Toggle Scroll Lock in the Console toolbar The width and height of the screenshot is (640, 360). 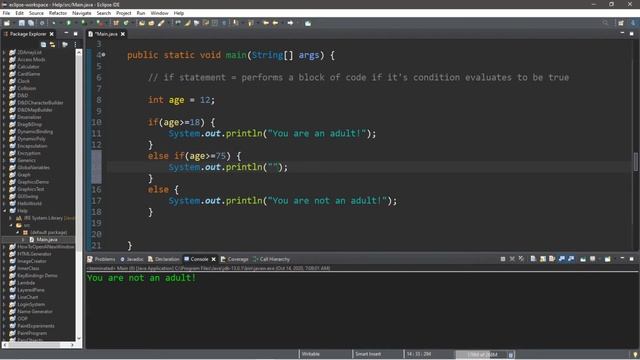(x=542, y=259)
